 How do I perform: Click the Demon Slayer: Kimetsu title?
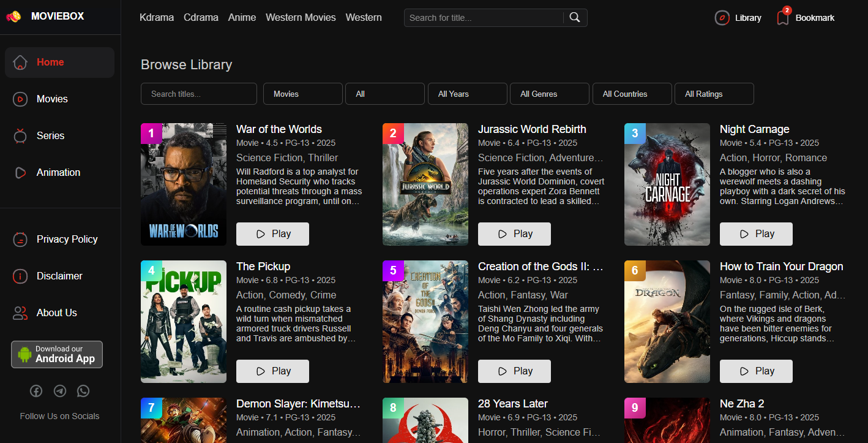299,404
